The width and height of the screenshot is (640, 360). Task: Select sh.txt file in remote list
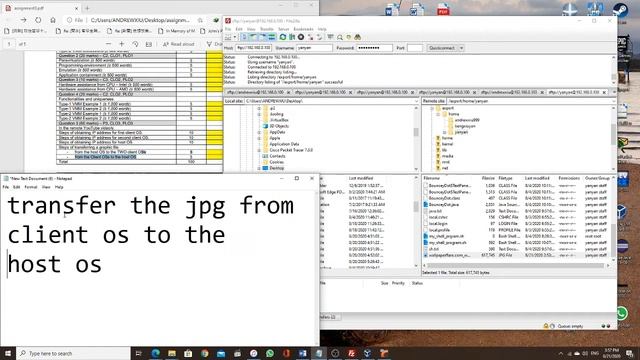pos(433,249)
